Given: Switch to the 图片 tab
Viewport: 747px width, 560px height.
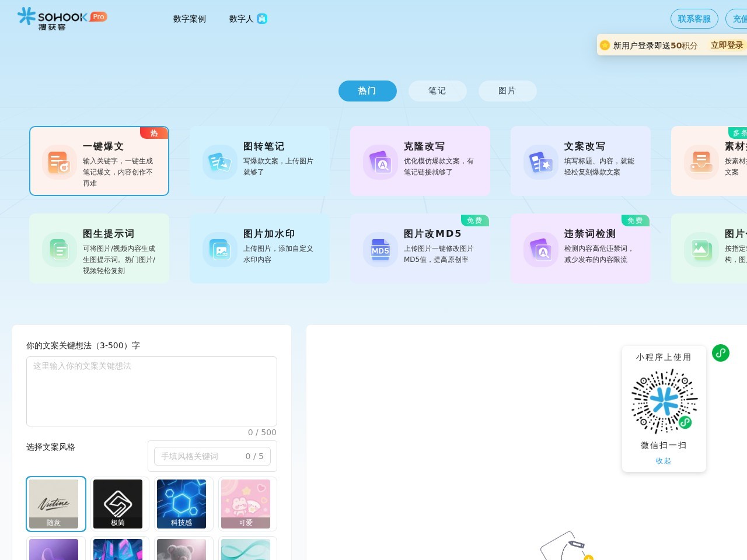Looking at the screenshot, I should (508, 91).
